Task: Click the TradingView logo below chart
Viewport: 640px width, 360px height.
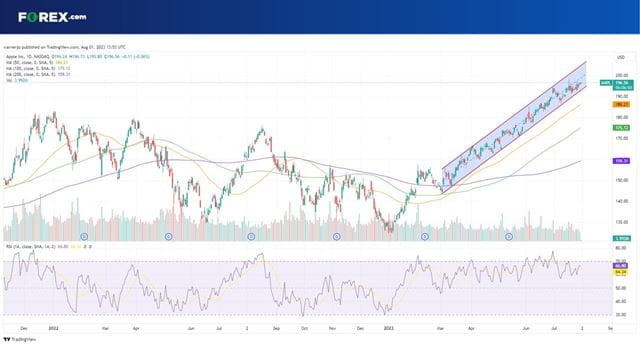Action: (x=20, y=339)
